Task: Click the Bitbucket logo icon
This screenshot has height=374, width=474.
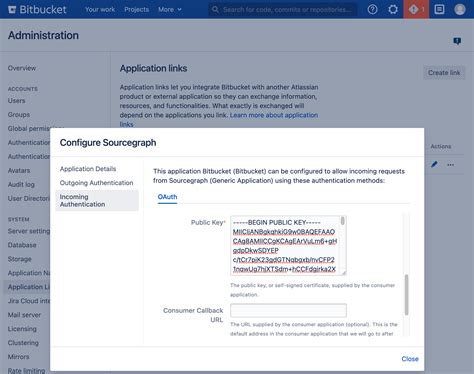Action: pos(12,9)
